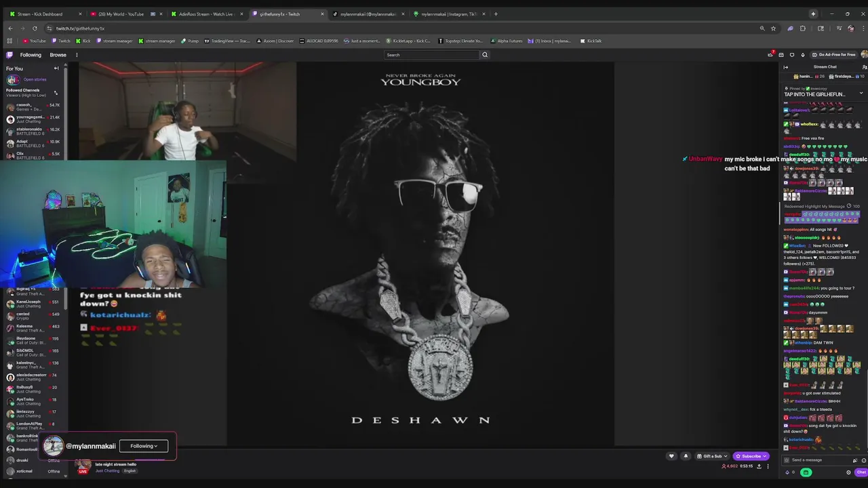Go back in browser history
The image size is (868, 488).
pyautogui.click(x=10, y=28)
